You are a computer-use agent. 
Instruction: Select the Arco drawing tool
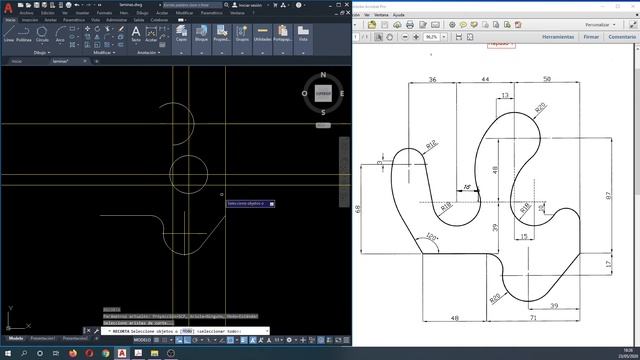[x=60, y=34]
